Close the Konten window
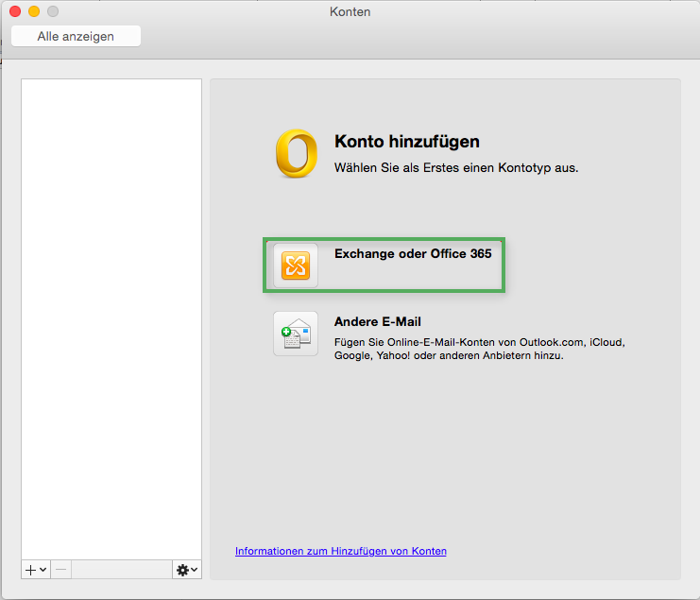Screen dimensions: 700x600 [x=15, y=11]
